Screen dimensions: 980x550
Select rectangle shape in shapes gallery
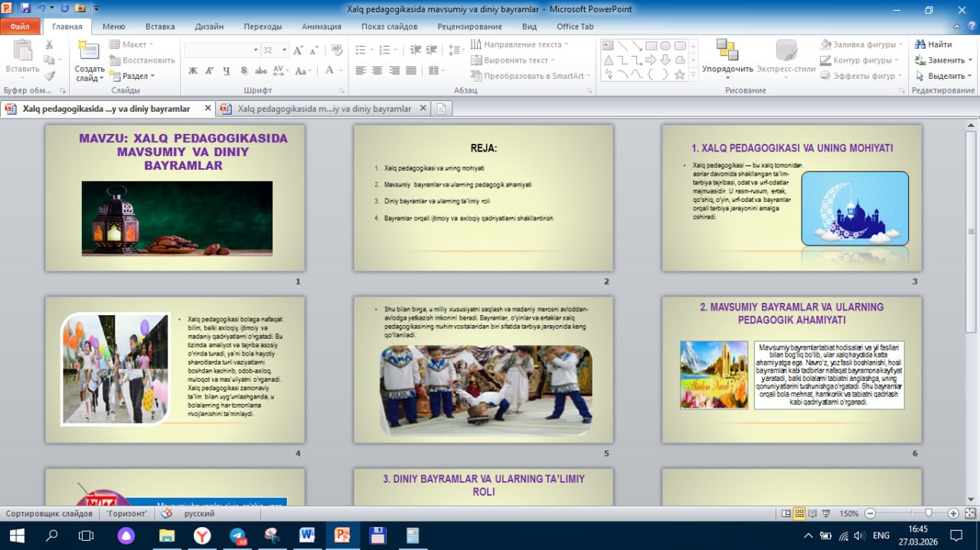point(652,46)
